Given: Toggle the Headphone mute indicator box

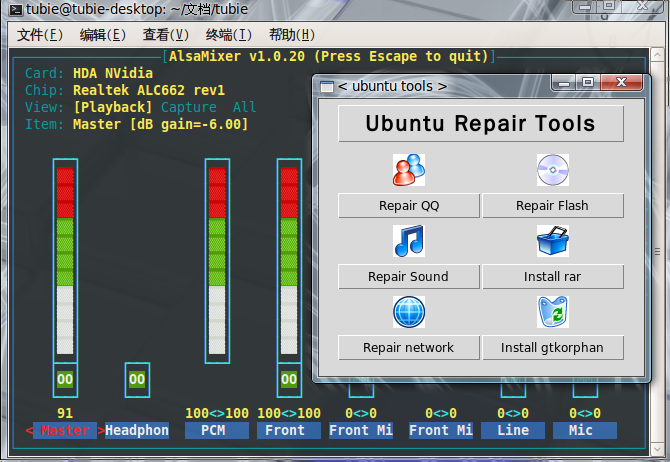Looking at the screenshot, I should click(x=137, y=380).
